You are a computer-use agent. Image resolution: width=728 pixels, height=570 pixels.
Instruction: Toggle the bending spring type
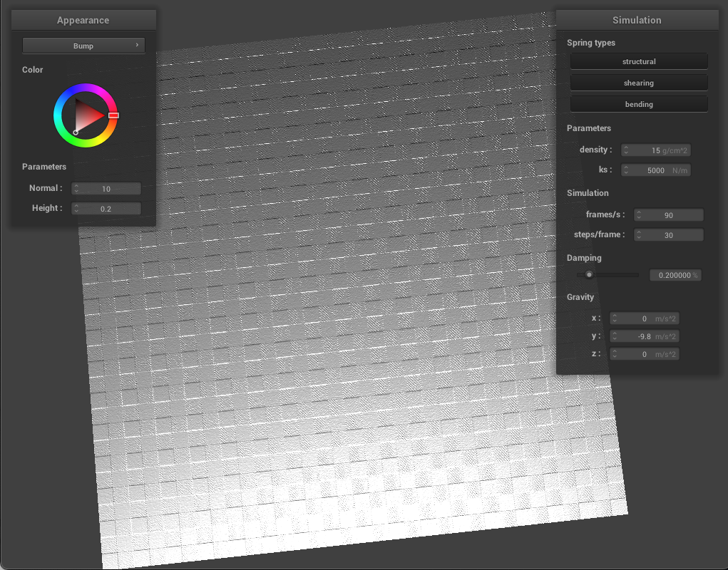(x=639, y=104)
